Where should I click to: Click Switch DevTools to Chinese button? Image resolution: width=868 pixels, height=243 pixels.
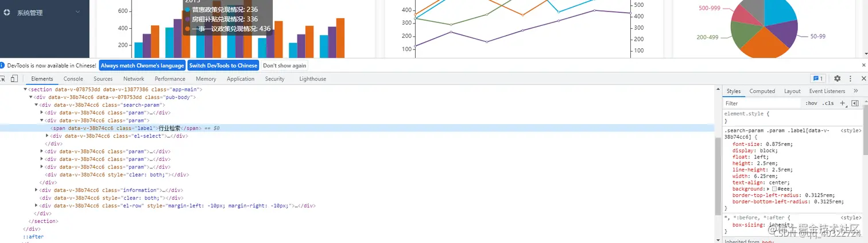[x=223, y=65]
